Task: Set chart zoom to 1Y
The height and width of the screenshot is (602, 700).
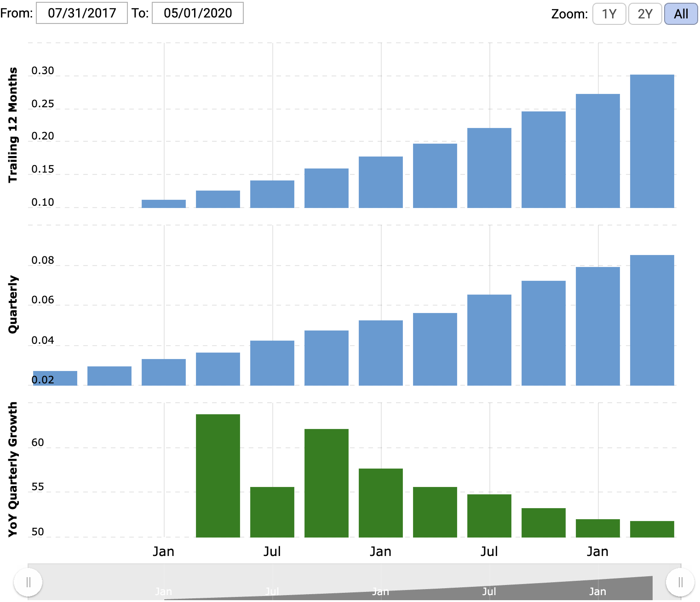Action: [609, 14]
